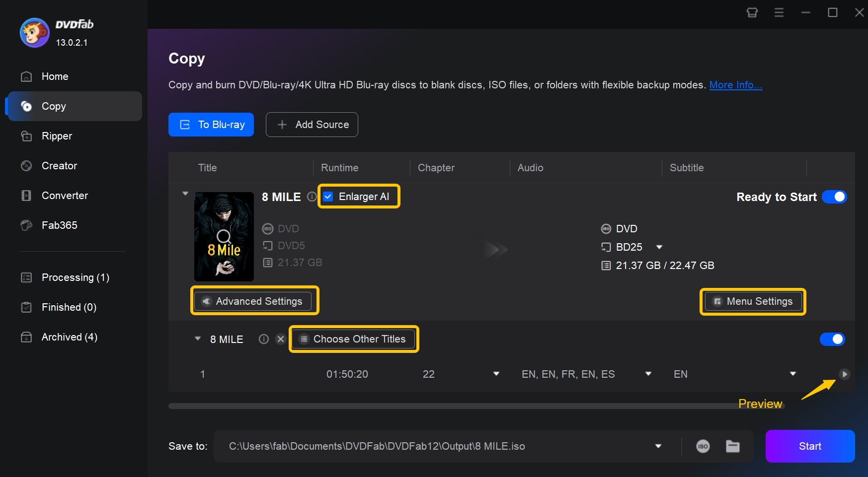This screenshot has height=477, width=868.
Task: Expand the chapter count dropdown showing 22
Action: point(496,374)
